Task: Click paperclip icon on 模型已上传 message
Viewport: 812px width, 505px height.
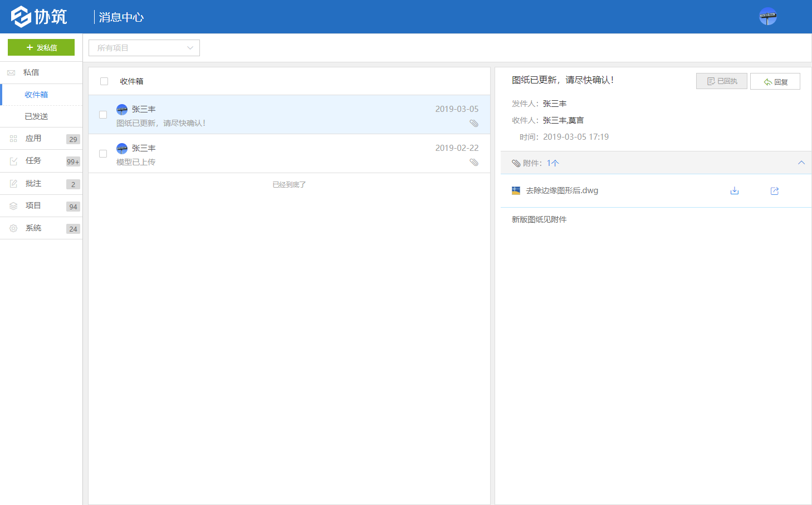Action: [x=474, y=163]
